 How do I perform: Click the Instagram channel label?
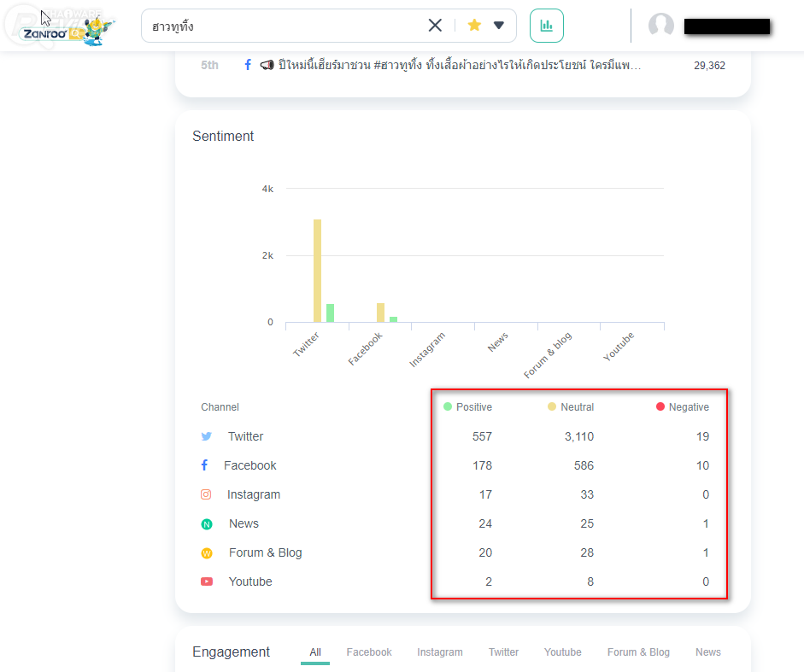click(253, 494)
